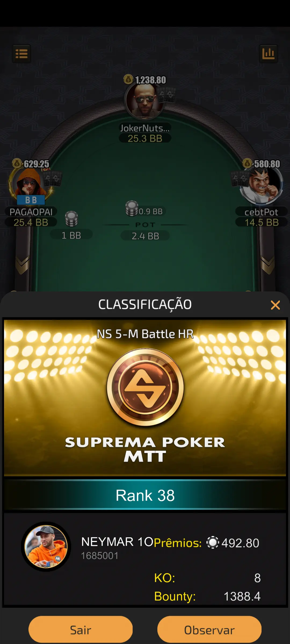Tap the pot chip stack icon
The height and width of the screenshot is (644, 290).
point(132,208)
